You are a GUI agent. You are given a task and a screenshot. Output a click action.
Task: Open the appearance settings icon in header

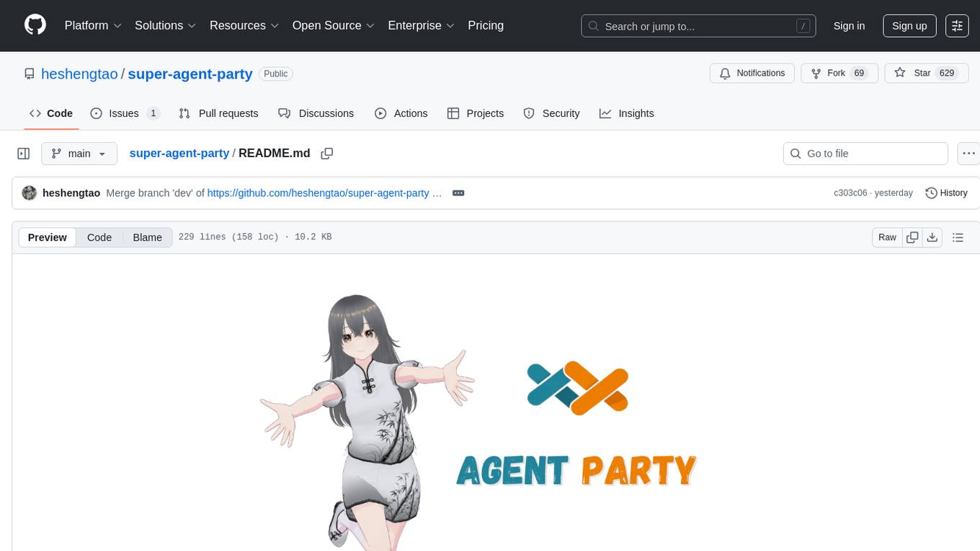pyautogui.click(x=957, y=26)
